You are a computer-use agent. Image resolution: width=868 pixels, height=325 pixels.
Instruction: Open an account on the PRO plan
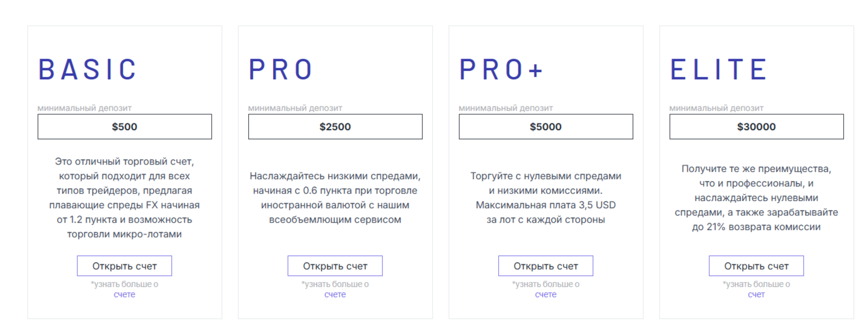coord(335,266)
